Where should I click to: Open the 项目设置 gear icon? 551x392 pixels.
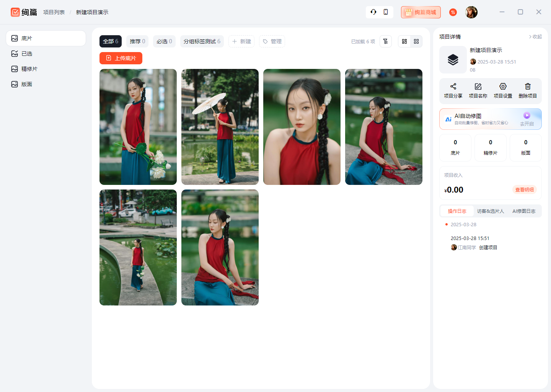coord(503,87)
